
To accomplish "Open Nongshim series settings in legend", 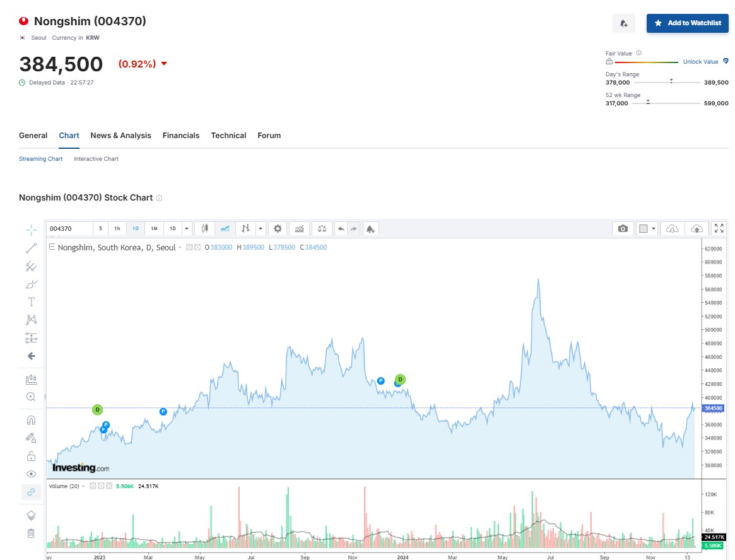I will 197,247.
